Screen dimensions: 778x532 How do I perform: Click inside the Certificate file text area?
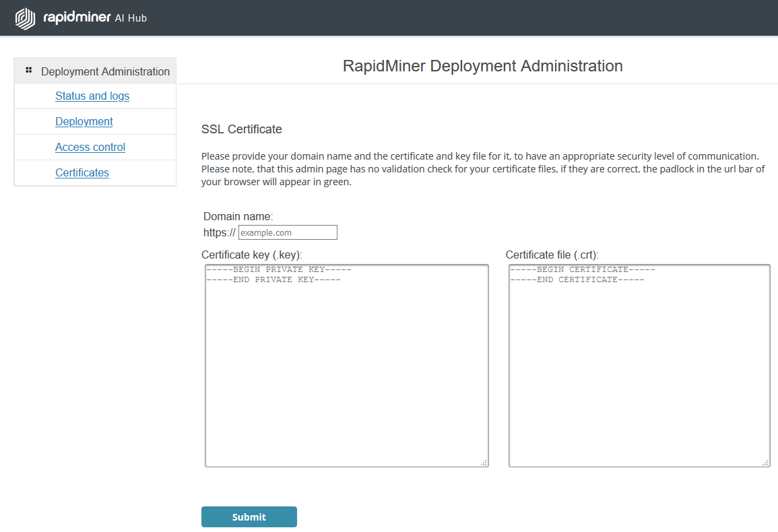[x=639, y=364]
